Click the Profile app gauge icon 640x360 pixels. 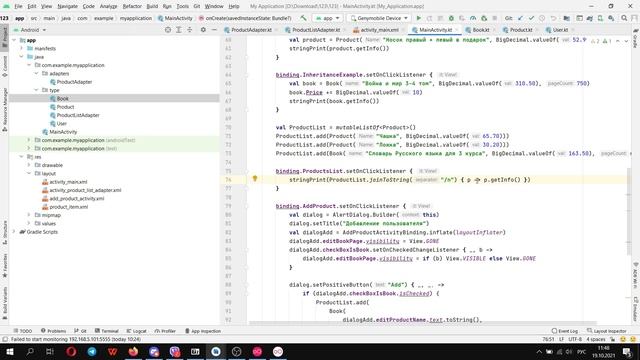[473, 18]
